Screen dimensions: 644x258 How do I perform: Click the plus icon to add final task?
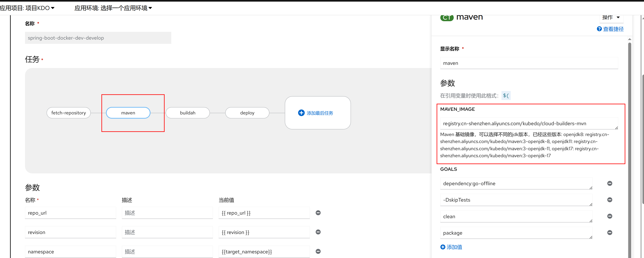(301, 113)
